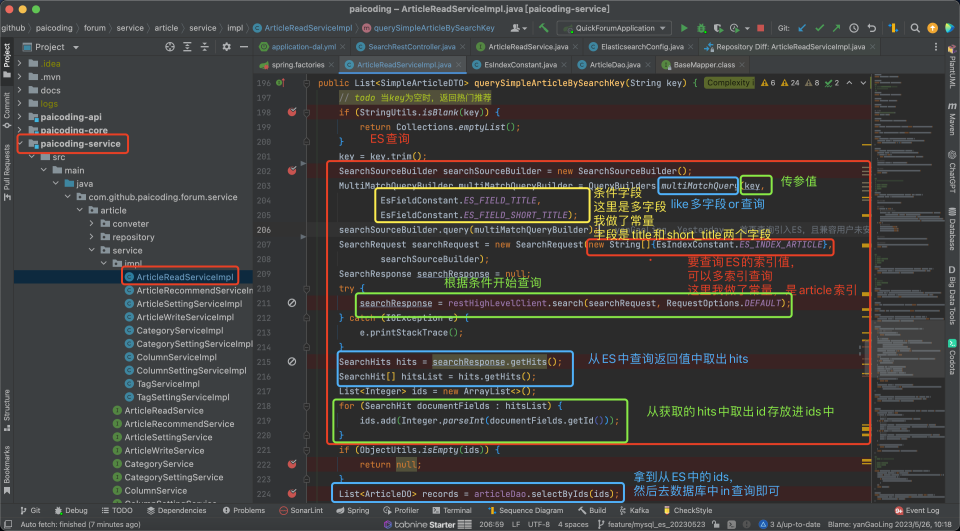The image size is (960, 531).
Task: Push commits with Git green up-arrow
Action: click(x=836, y=28)
